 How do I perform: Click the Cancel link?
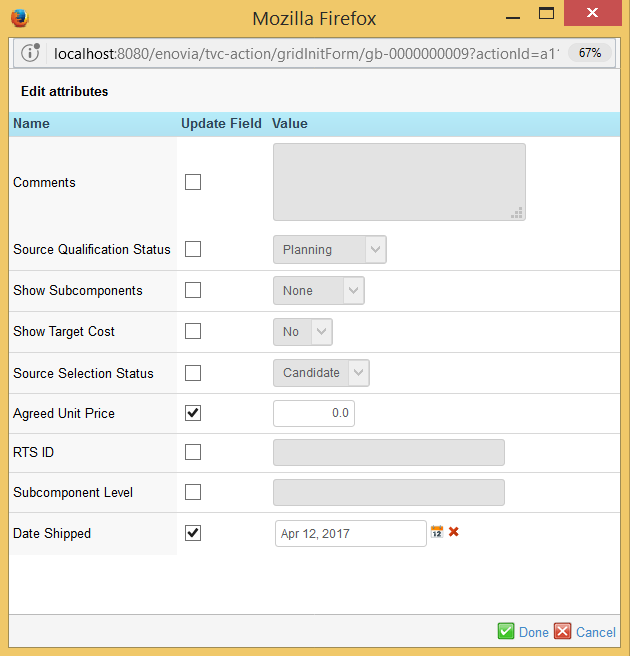(595, 632)
